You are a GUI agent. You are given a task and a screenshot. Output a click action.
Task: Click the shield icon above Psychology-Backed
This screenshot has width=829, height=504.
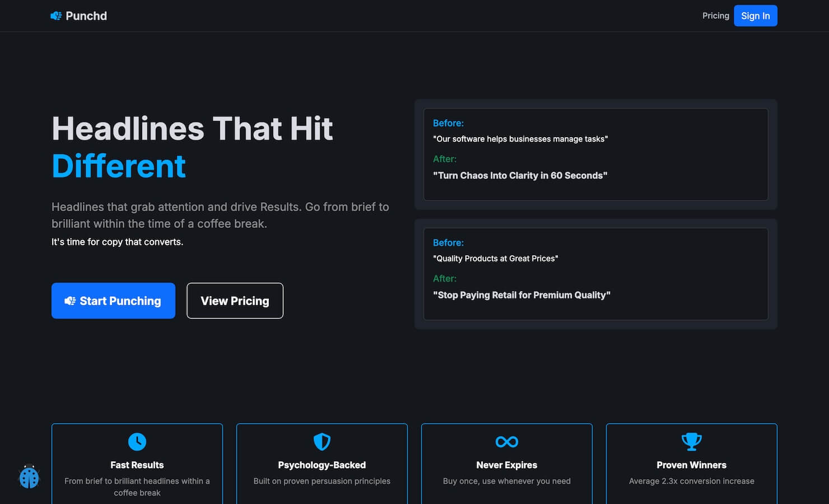[322, 442]
